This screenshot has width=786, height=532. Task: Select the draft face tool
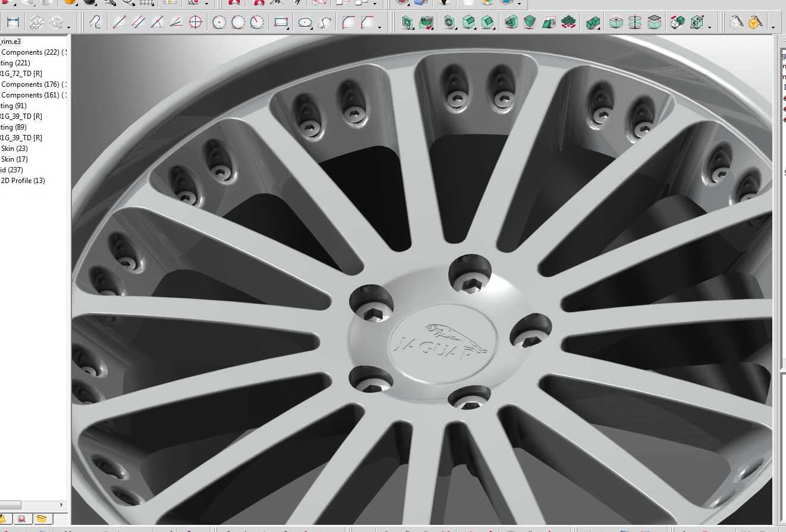click(x=530, y=23)
